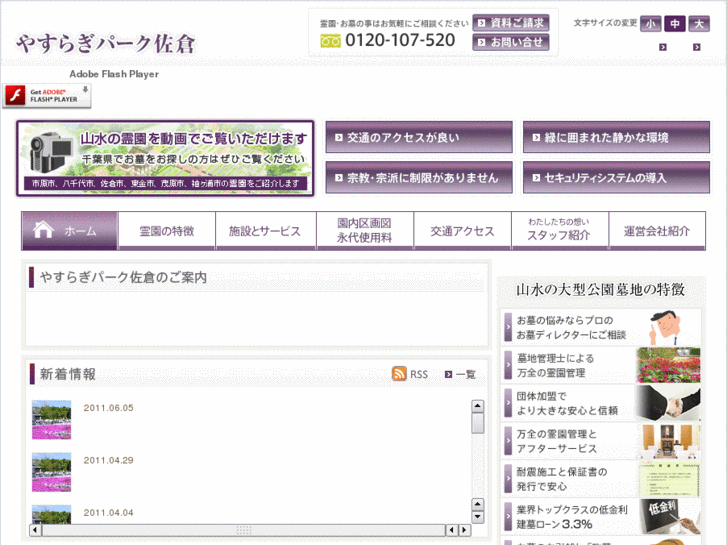Open 交通のアクセスが良い feature button
727x545 pixels.
[419, 137]
